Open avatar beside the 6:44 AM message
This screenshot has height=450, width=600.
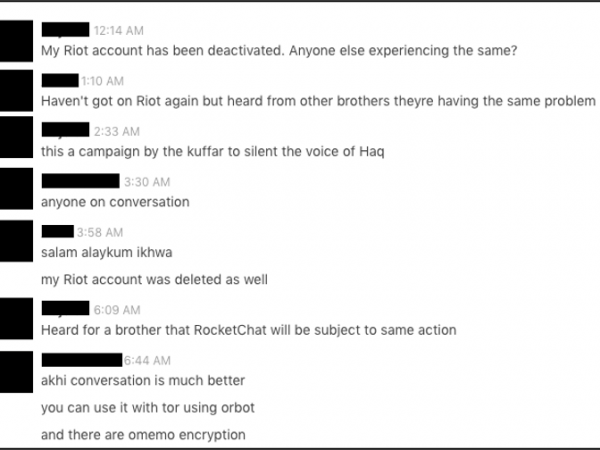click(x=16, y=372)
